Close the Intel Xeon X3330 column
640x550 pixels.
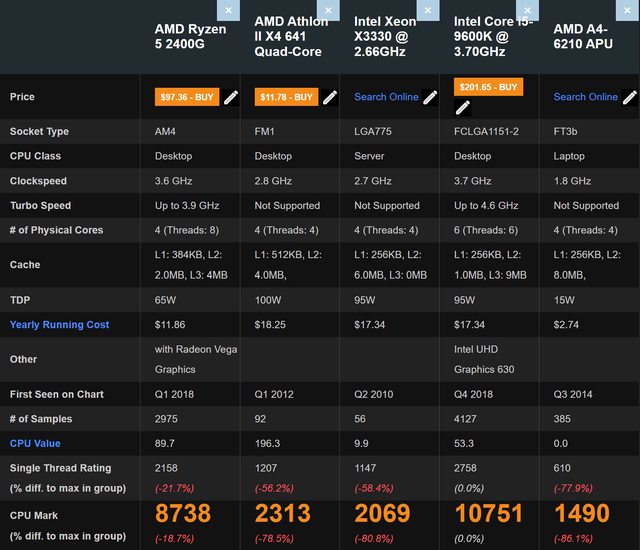click(x=429, y=10)
